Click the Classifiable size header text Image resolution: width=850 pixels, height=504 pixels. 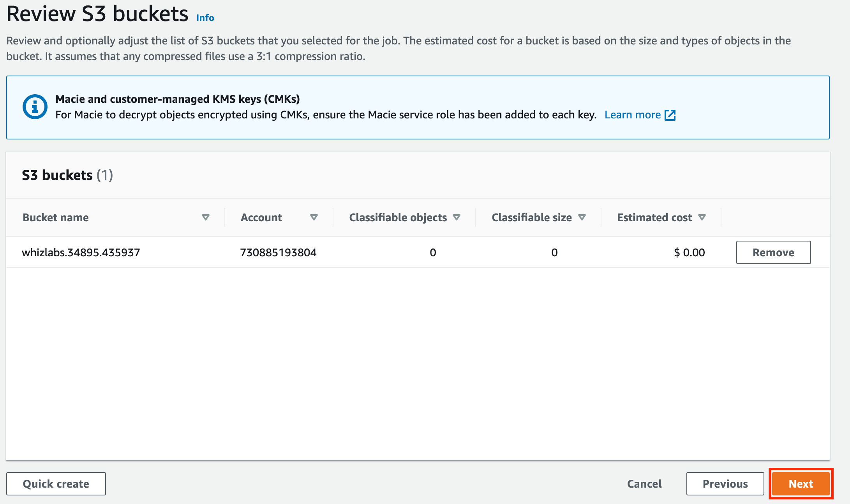click(x=532, y=217)
